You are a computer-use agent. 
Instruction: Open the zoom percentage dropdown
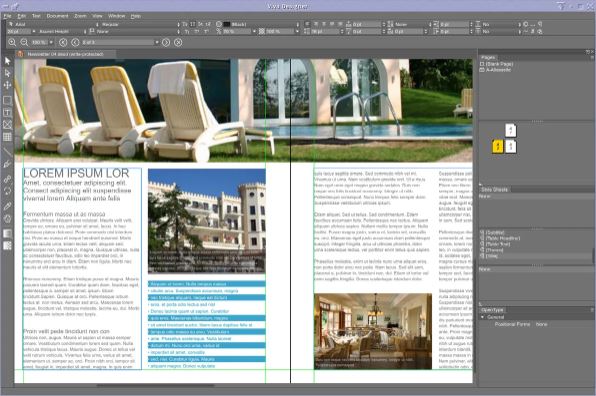(51, 42)
